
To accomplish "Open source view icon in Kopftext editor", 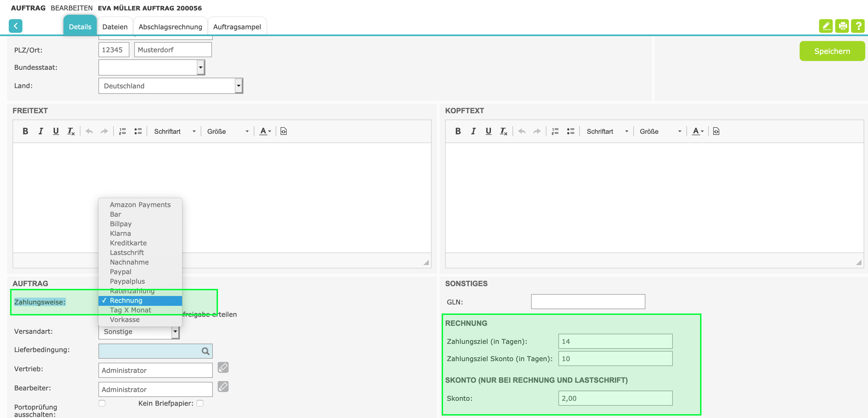I will [x=716, y=131].
